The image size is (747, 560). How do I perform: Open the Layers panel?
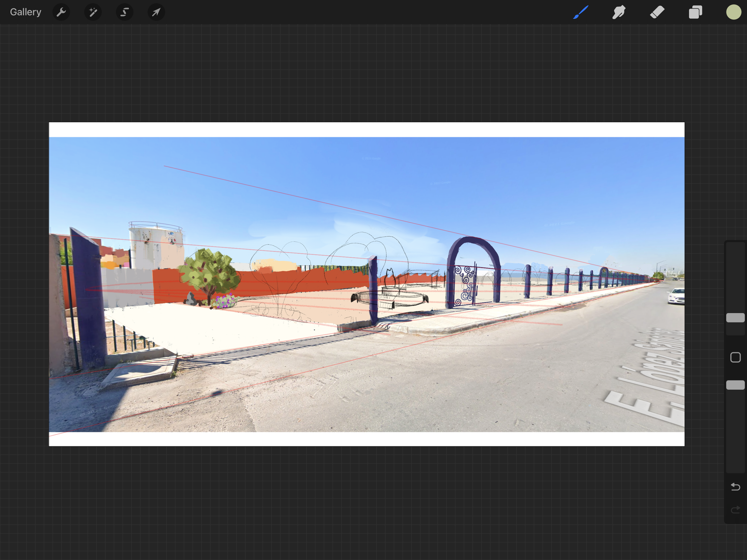pyautogui.click(x=695, y=13)
